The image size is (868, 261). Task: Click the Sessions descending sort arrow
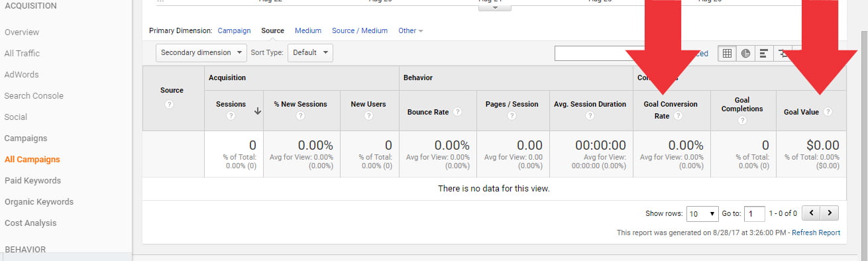click(x=258, y=112)
